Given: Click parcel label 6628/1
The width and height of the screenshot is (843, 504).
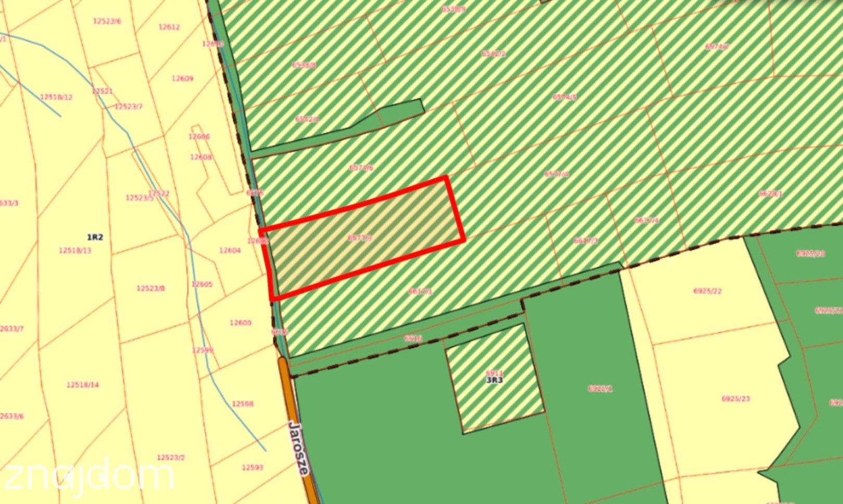Looking at the screenshot, I should 771,193.
